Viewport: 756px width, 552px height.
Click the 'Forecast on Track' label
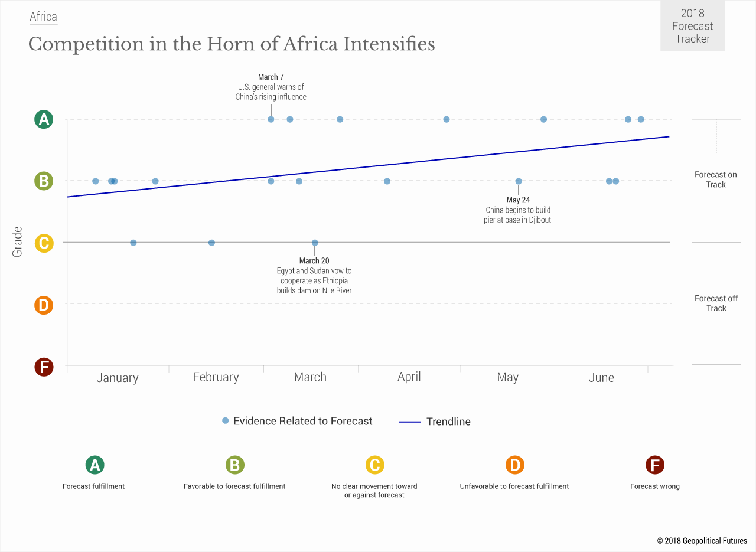[x=716, y=179]
